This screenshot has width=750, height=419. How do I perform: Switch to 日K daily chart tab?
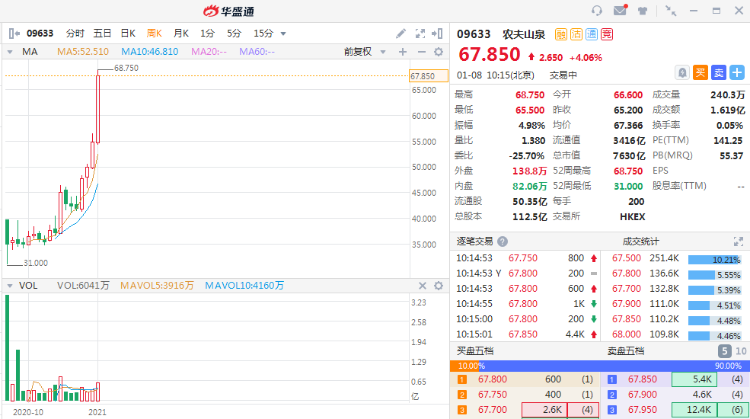[x=128, y=33]
